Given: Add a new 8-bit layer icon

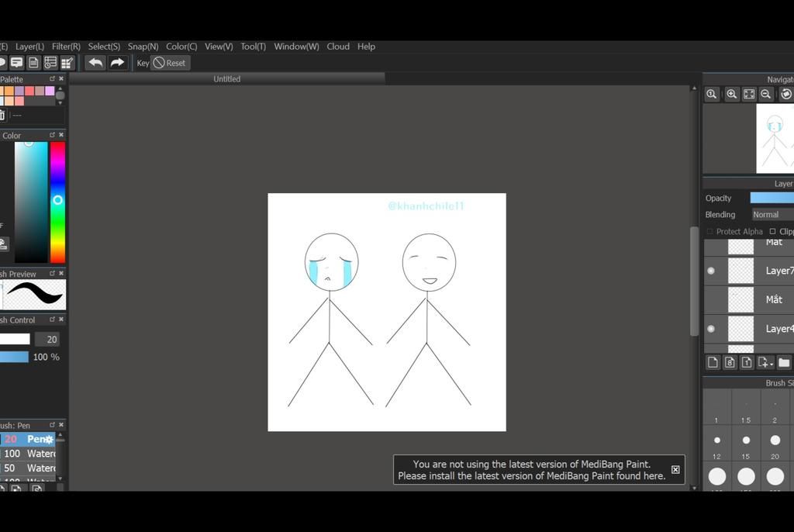Looking at the screenshot, I should click(730, 362).
